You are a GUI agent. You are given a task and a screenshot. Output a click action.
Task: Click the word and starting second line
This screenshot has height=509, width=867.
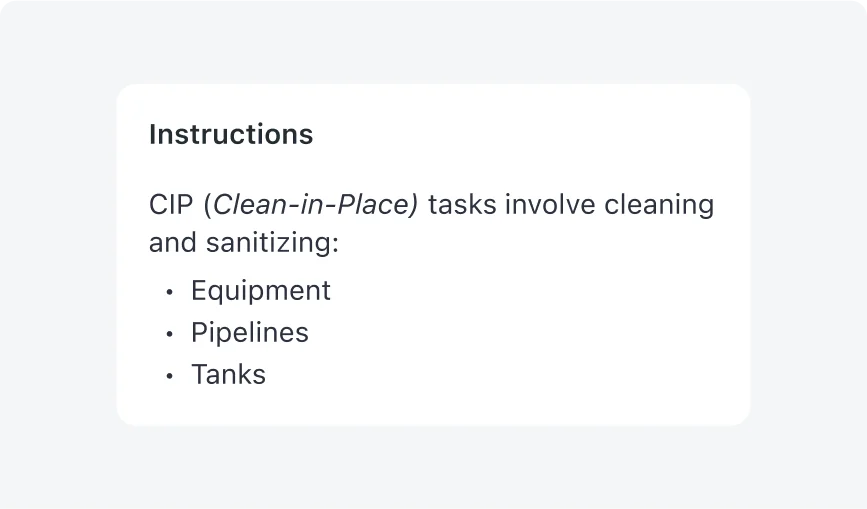pos(173,243)
